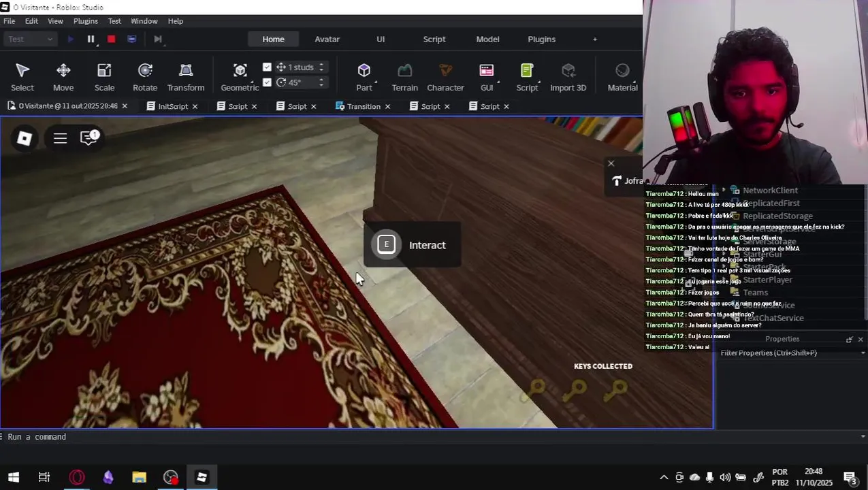Activate the Transform tool
Image resolution: width=868 pixels, height=490 pixels.
coord(186,77)
